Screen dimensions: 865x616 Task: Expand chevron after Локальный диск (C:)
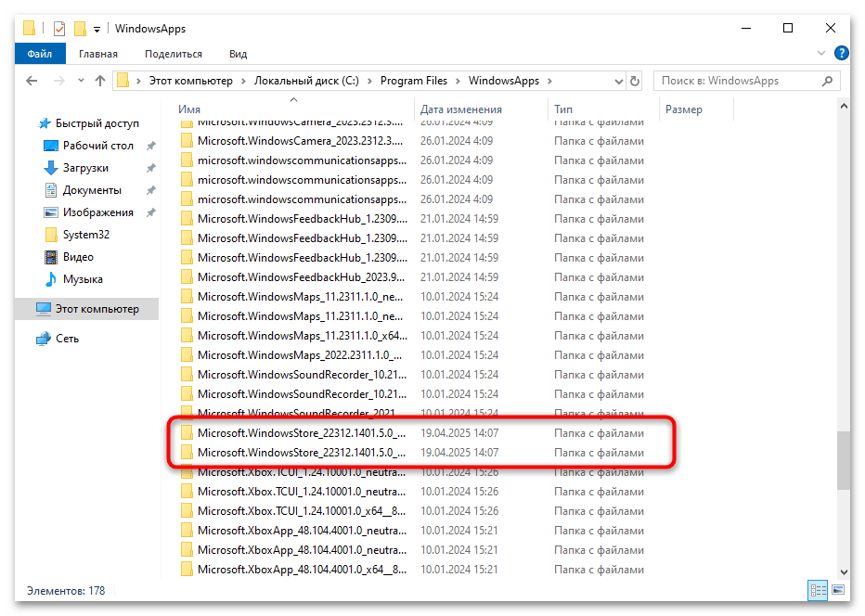click(369, 81)
